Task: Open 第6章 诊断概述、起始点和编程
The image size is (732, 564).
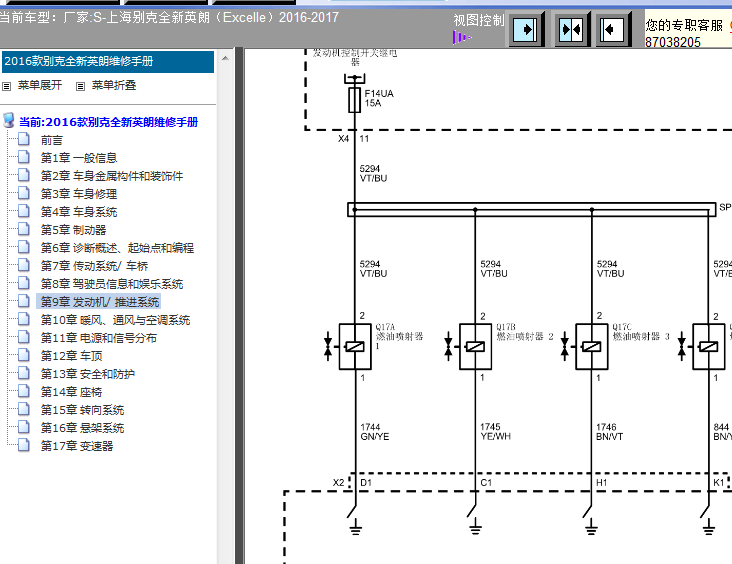Action: coord(117,248)
